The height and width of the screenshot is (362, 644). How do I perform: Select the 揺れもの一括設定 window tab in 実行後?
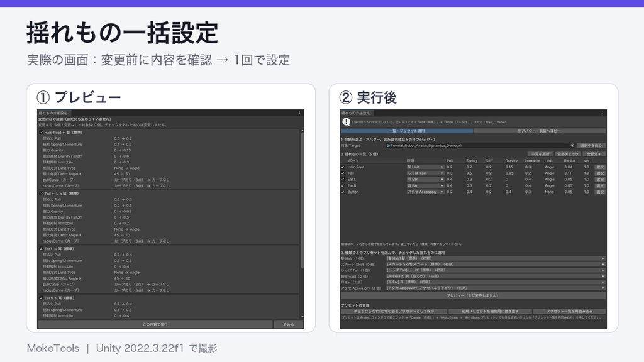click(x=356, y=113)
